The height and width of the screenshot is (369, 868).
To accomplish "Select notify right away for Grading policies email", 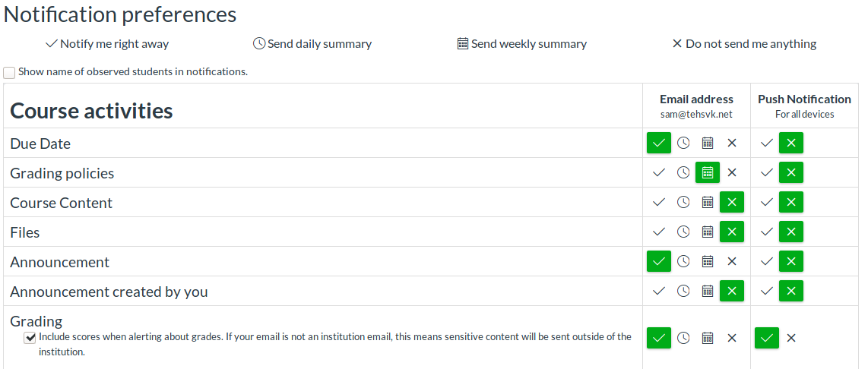I will click(x=659, y=172).
